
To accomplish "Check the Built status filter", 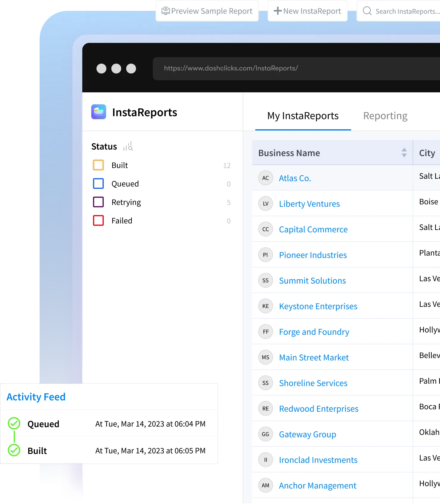I will point(98,165).
